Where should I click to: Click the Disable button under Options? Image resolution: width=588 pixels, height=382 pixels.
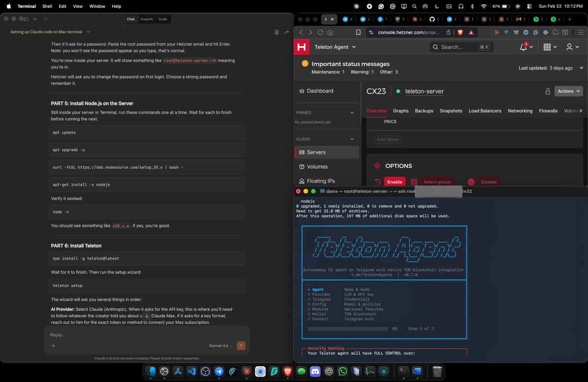coord(489,182)
